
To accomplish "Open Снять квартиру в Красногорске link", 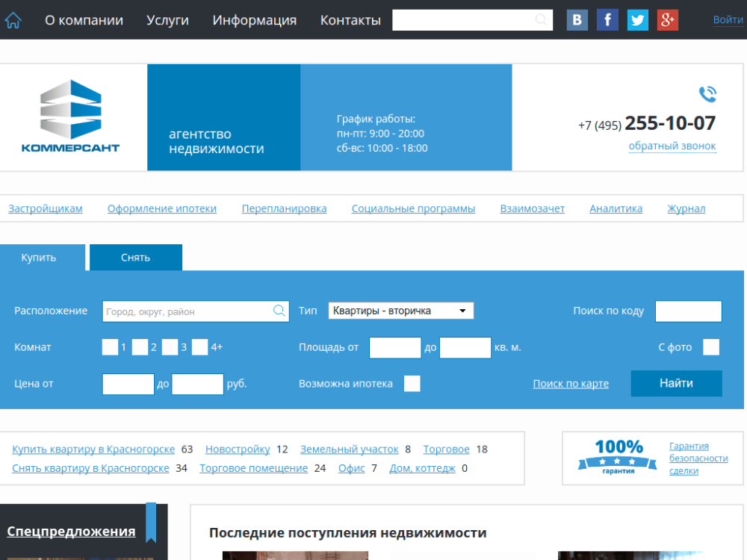I will pos(90,468).
